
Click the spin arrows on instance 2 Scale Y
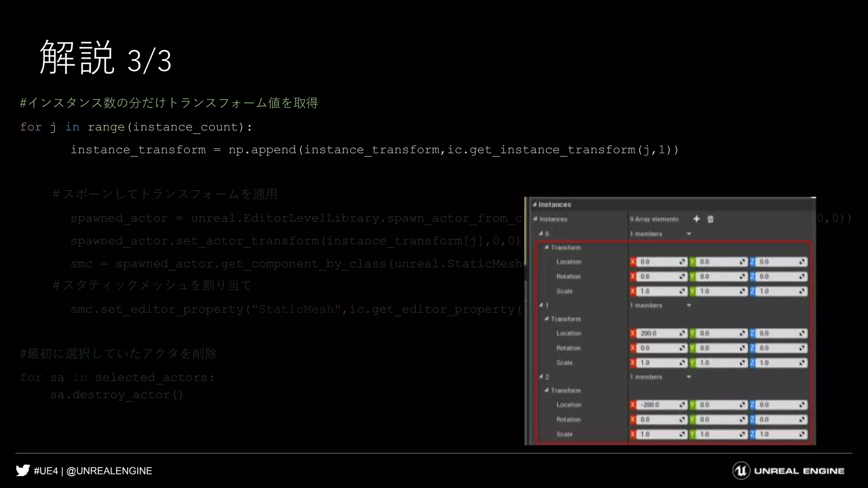point(743,434)
